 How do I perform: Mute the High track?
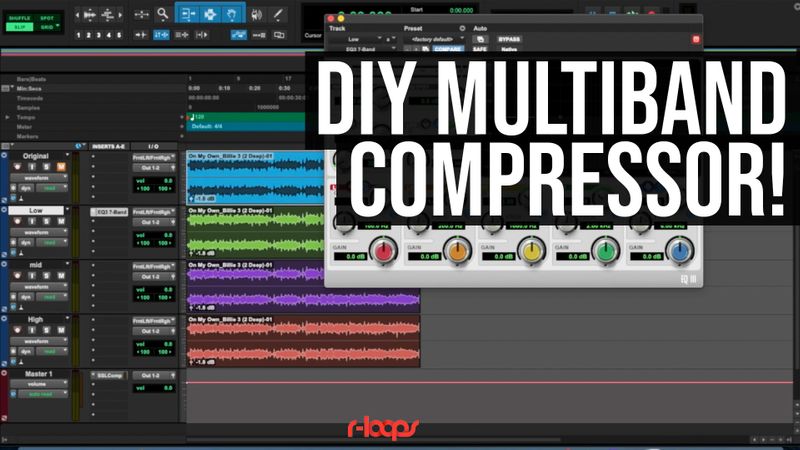61,331
